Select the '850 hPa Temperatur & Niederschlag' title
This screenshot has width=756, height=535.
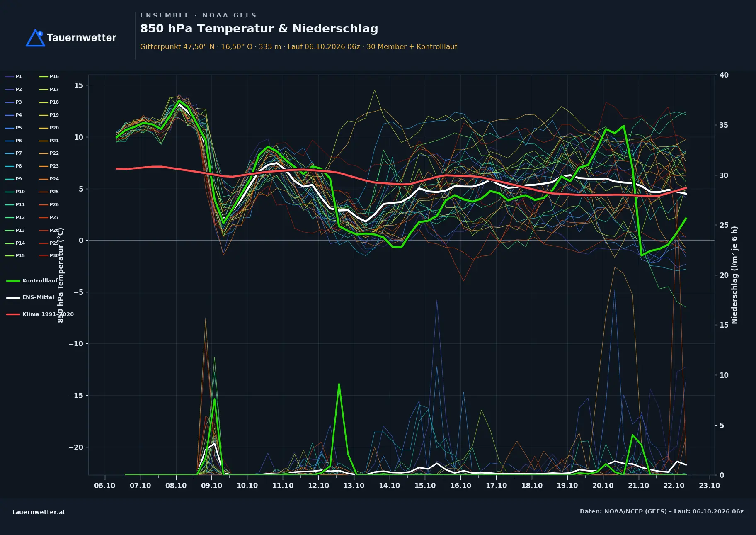coord(259,28)
